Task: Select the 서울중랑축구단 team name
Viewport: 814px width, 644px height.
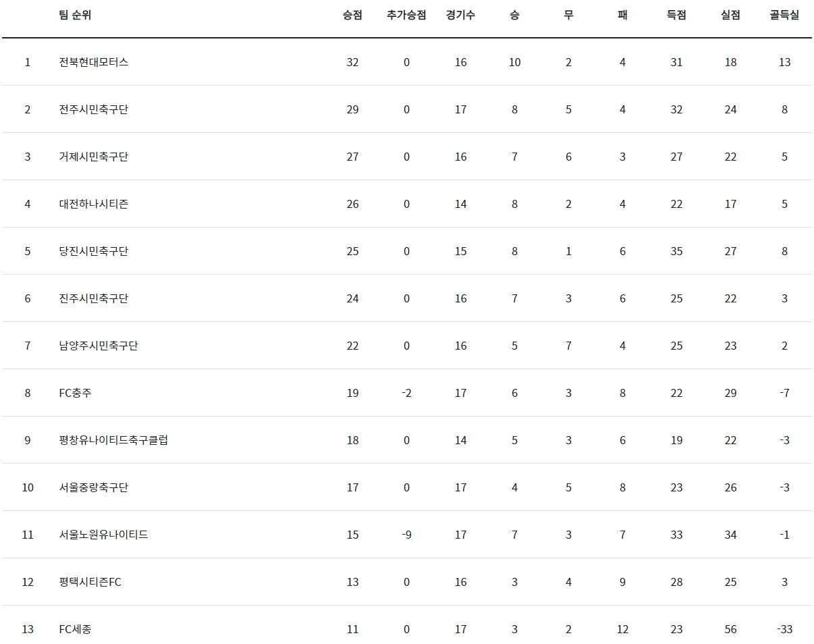Action: pos(93,487)
